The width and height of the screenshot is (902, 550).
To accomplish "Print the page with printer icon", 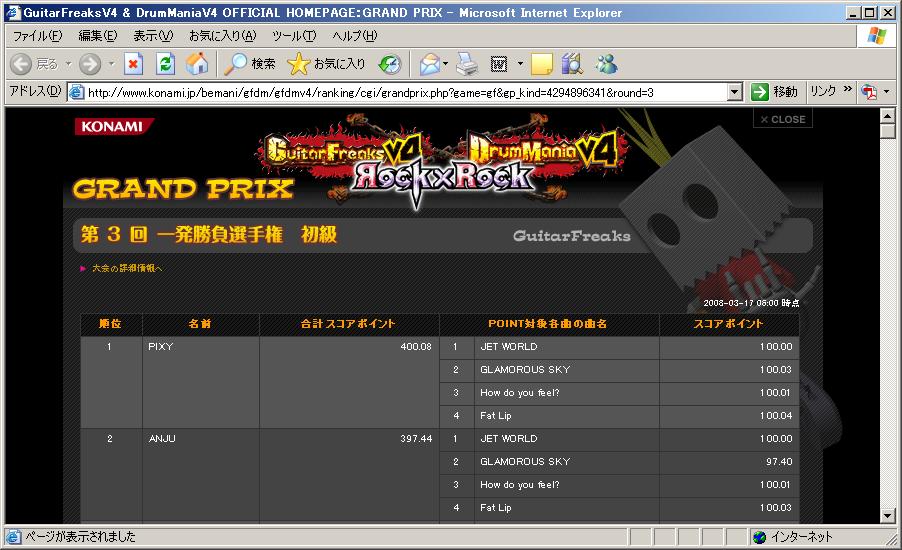I will coord(467,64).
